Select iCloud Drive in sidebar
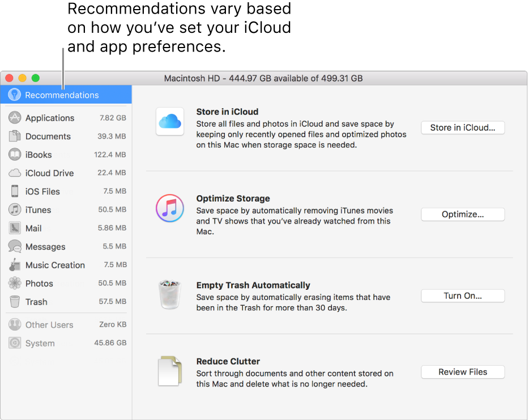 (x=49, y=173)
